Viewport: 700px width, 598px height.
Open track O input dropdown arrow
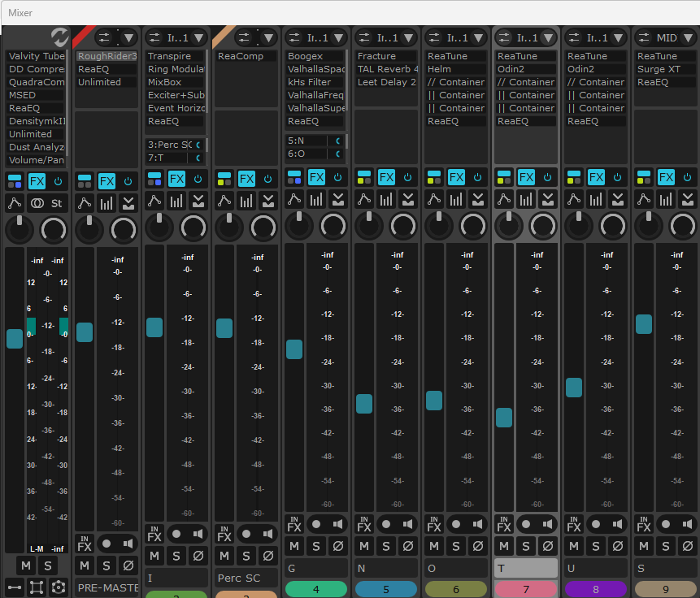478,38
